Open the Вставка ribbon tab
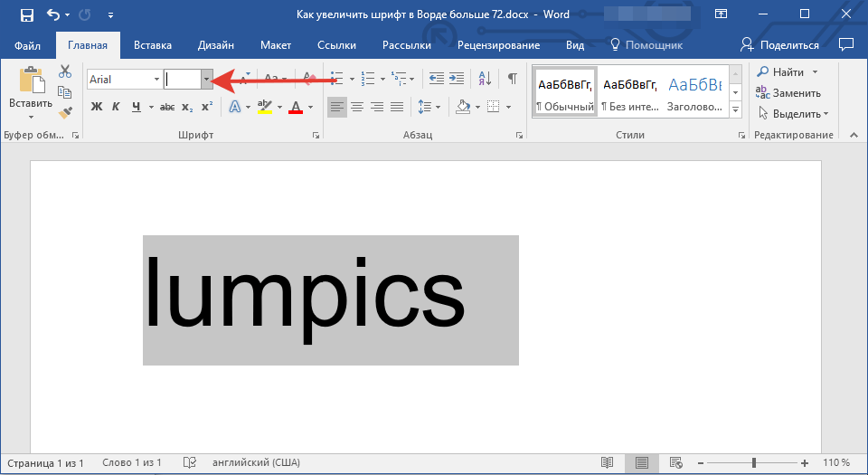868x475 pixels. click(x=153, y=45)
